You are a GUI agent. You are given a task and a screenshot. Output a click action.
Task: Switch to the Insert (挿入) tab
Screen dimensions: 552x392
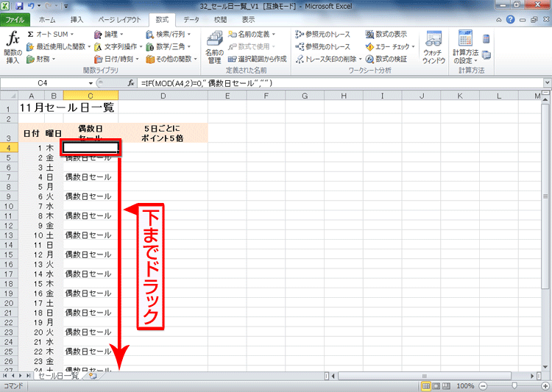tap(77, 20)
